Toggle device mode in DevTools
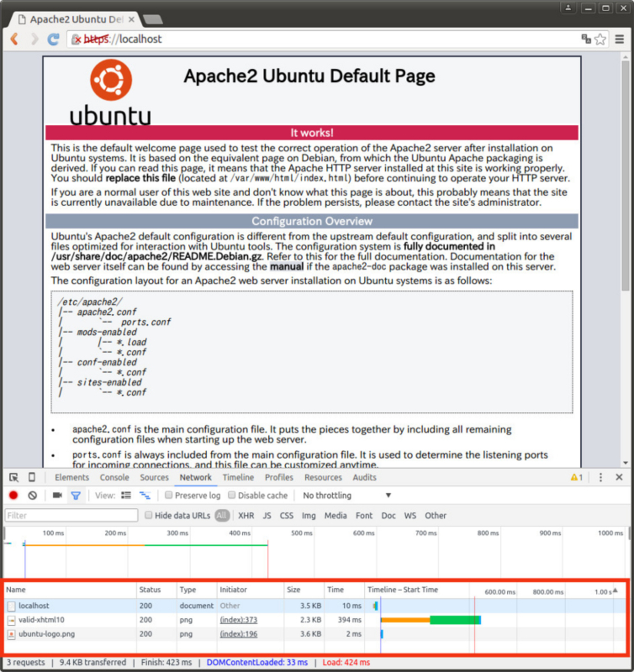The height and width of the screenshot is (672, 634). pyautogui.click(x=32, y=478)
